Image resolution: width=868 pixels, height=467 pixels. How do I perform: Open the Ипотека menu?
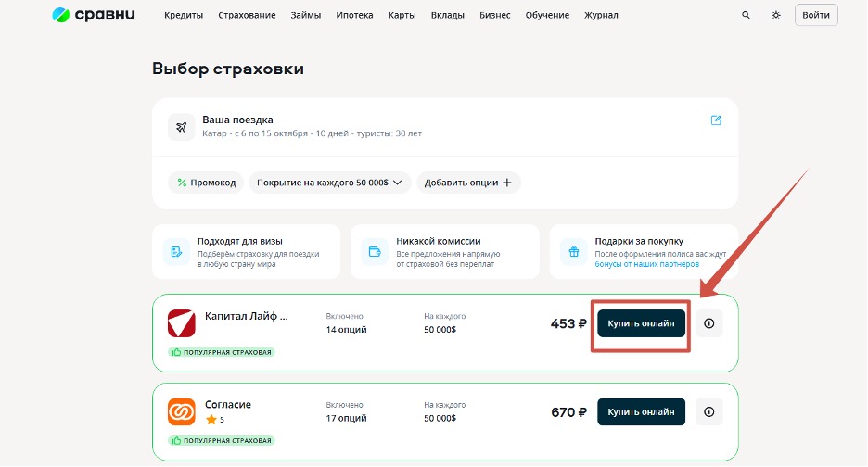[x=354, y=15]
